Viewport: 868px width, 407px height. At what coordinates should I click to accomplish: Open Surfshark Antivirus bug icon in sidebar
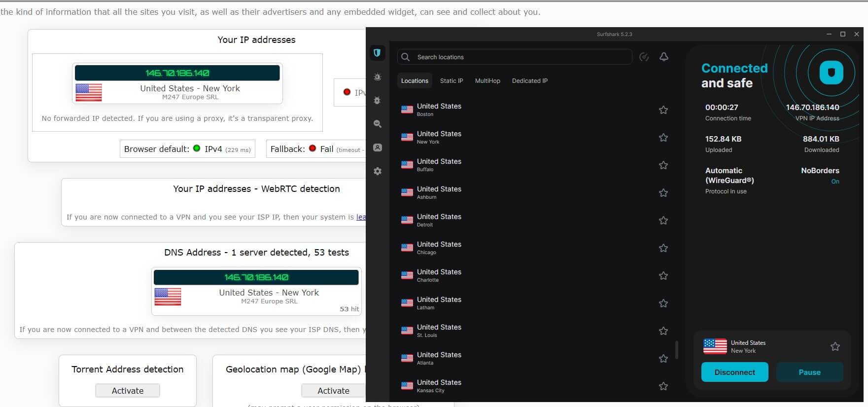point(378,101)
